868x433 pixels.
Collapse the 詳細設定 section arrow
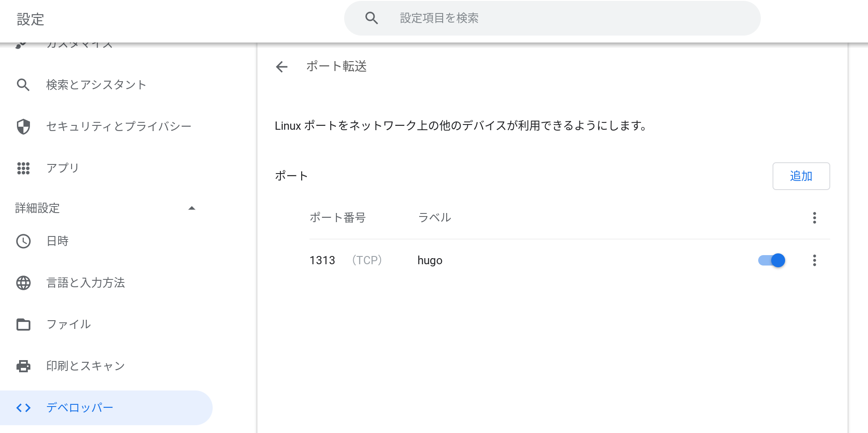[192, 208]
